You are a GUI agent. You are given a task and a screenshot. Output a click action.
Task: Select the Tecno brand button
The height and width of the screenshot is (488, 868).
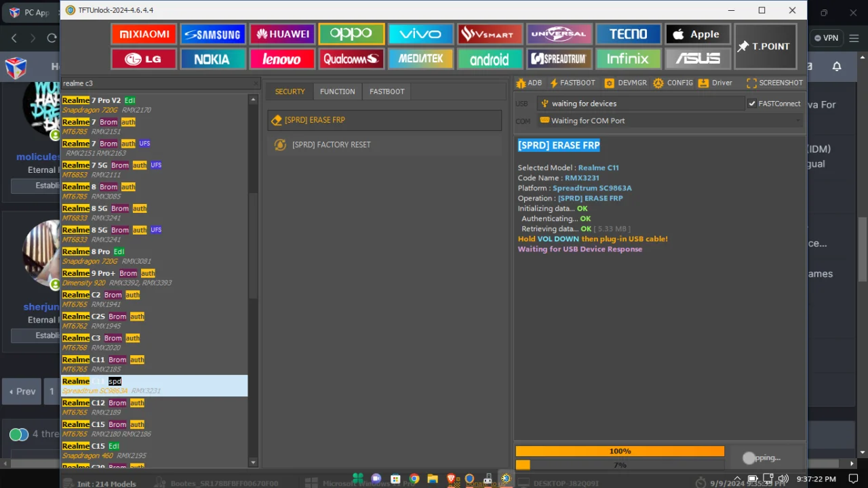(x=628, y=34)
